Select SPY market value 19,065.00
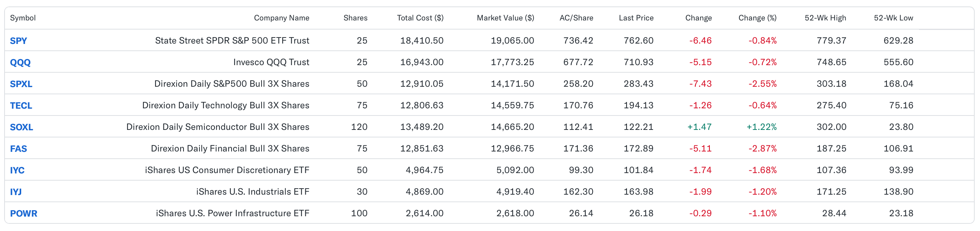The width and height of the screenshot is (980, 231). (512, 41)
